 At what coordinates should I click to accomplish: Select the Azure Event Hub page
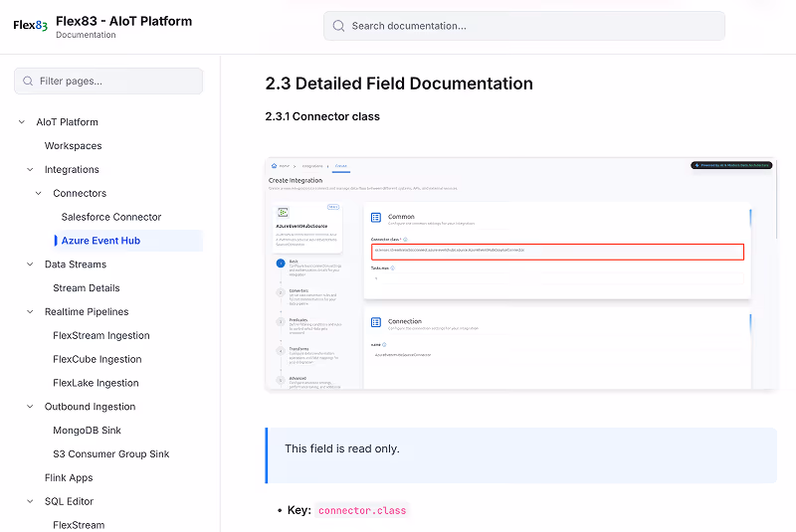coord(100,241)
